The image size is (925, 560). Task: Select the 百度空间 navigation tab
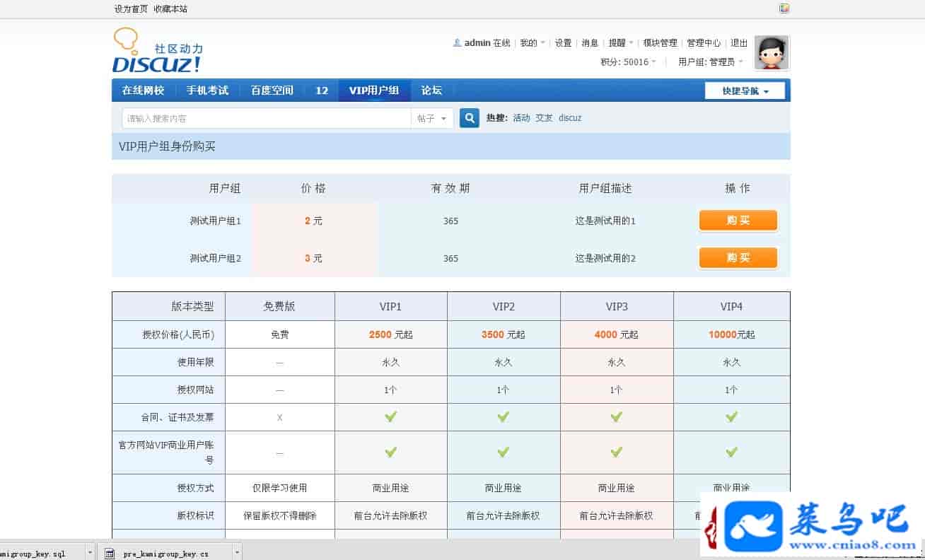click(272, 91)
